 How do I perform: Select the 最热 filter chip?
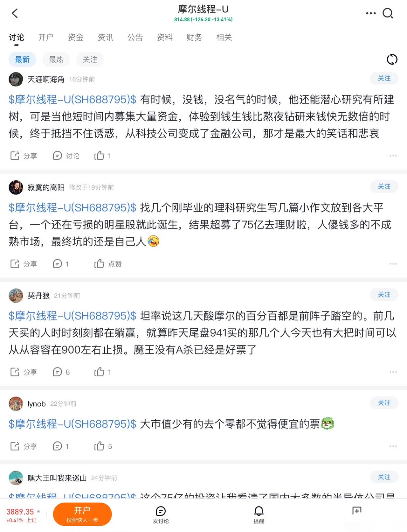[56, 59]
